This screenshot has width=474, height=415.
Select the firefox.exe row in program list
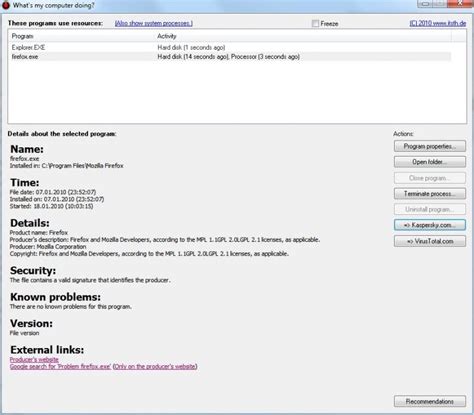[229, 57]
